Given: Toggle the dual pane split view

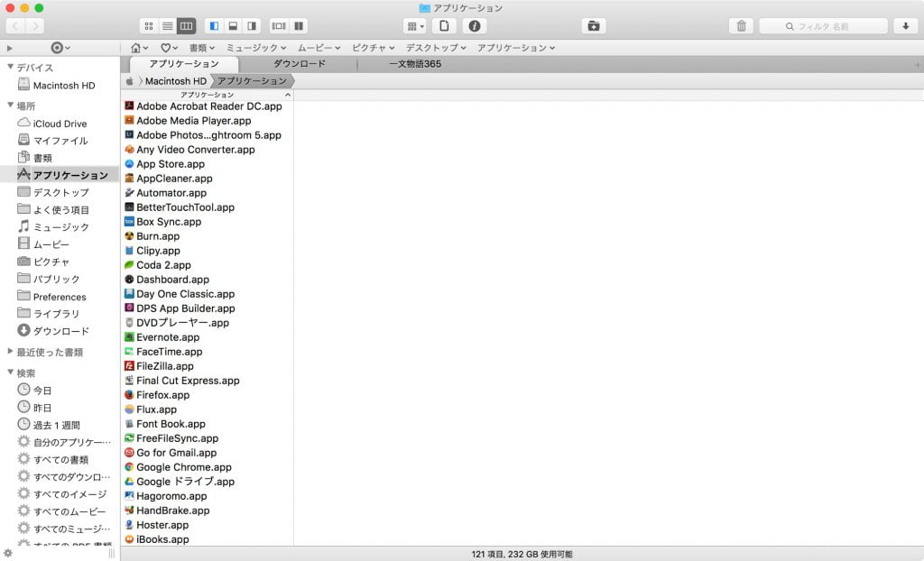Looking at the screenshot, I should (299, 26).
